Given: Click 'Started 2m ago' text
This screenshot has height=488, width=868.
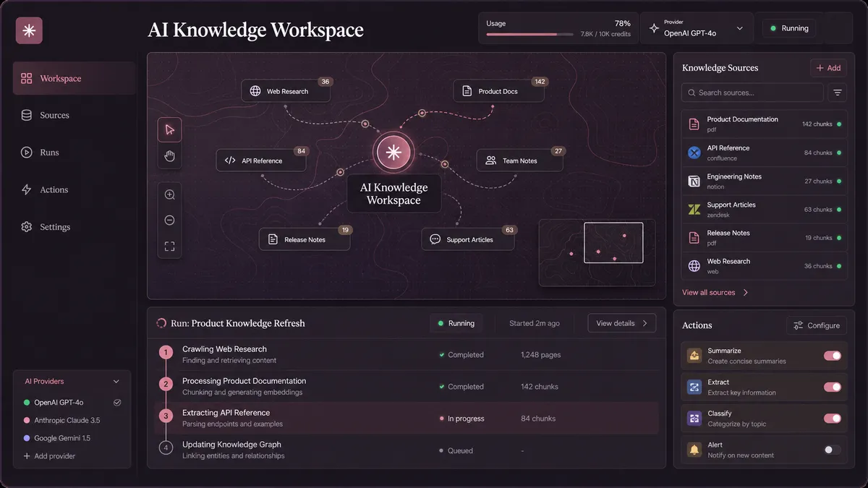Looking at the screenshot, I should click(x=535, y=323).
